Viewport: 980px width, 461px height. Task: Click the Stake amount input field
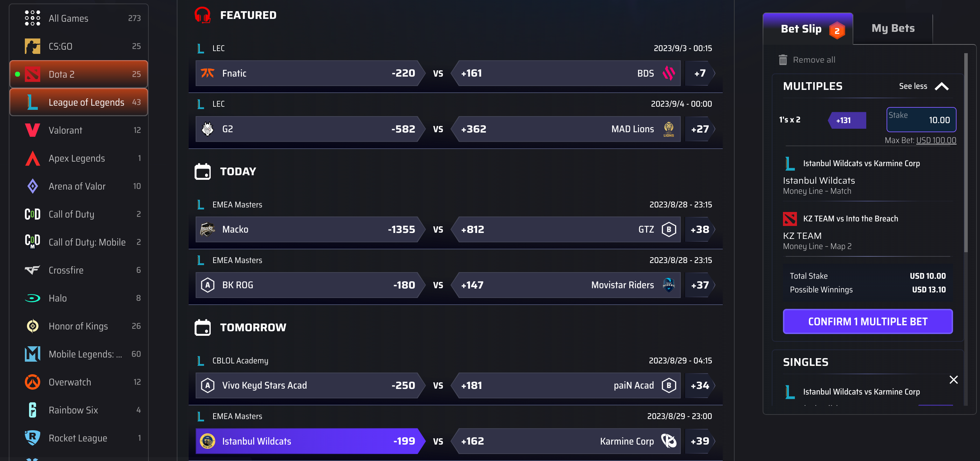[921, 120]
